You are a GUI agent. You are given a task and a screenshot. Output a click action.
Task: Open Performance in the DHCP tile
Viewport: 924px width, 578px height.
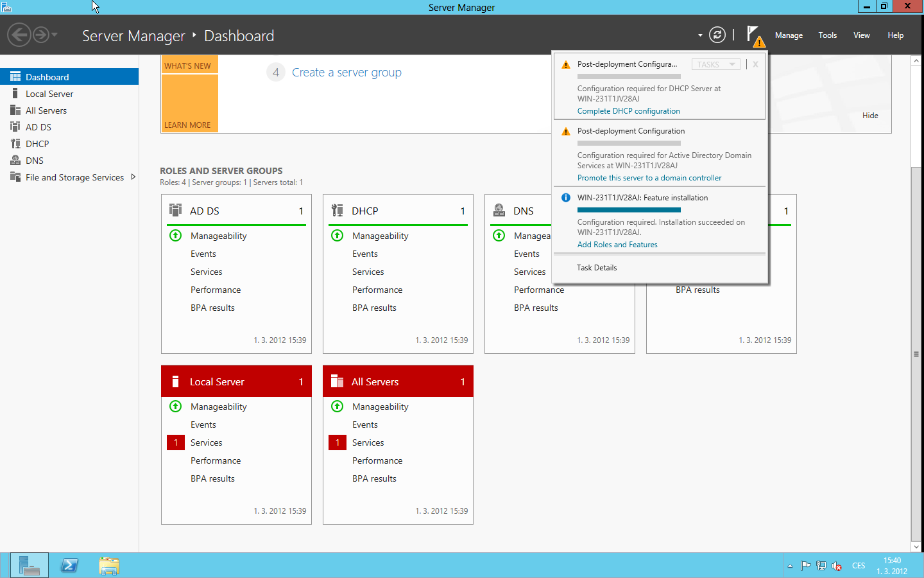click(377, 290)
